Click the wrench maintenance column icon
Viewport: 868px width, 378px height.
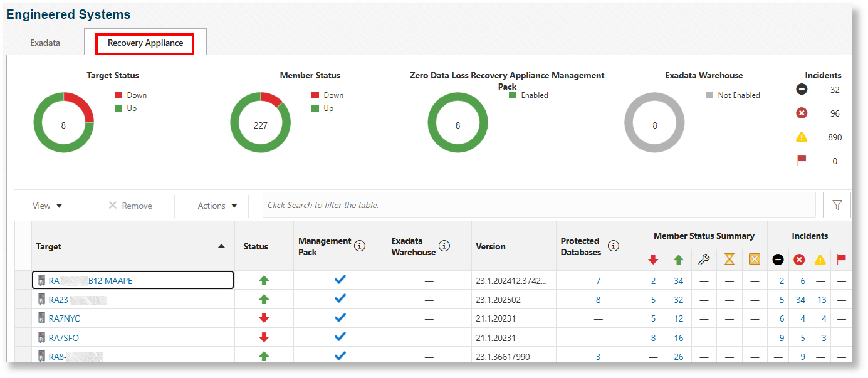[704, 260]
